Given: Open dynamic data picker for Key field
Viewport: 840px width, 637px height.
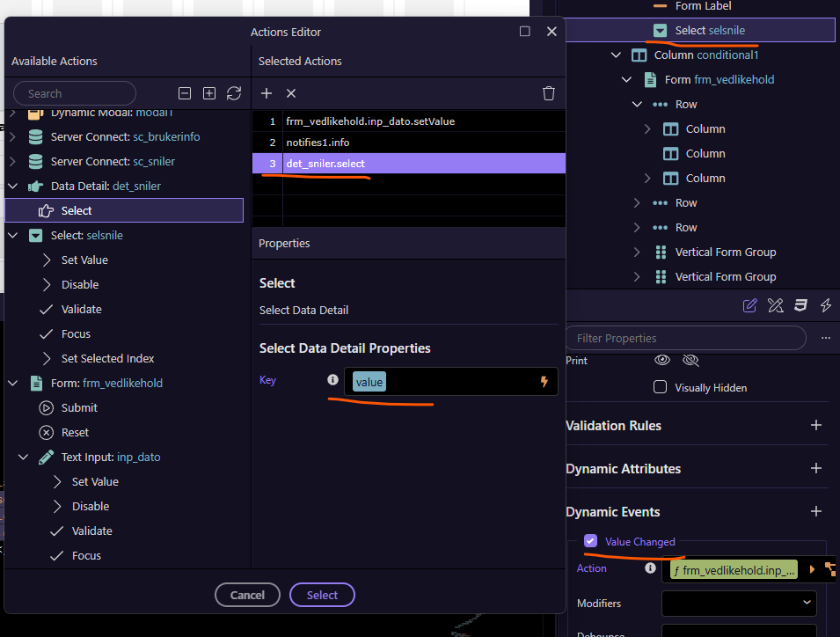Looking at the screenshot, I should pos(544,382).
